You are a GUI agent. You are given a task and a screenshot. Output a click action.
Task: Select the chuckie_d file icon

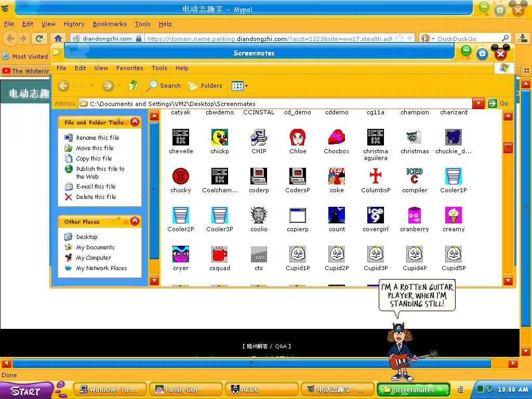pos(454,137)
